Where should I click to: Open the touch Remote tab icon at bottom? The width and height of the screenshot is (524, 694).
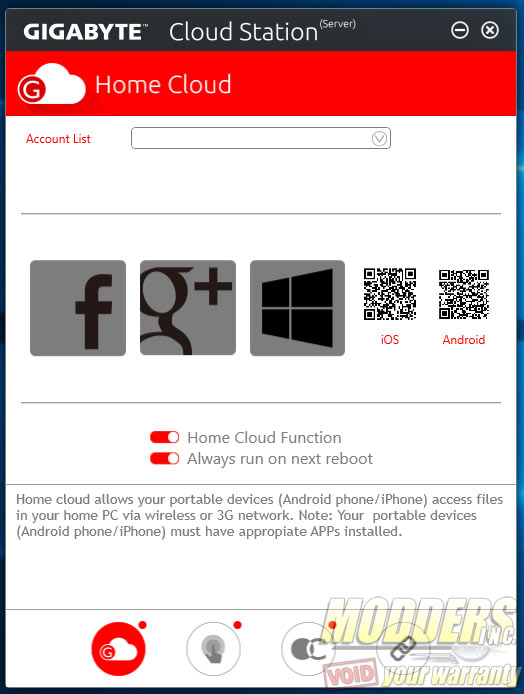tap(214, 648)
